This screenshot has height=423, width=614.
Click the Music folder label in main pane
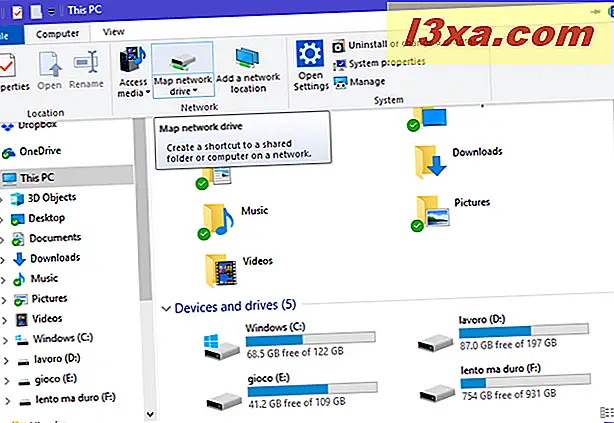click(x=255, y=210)
